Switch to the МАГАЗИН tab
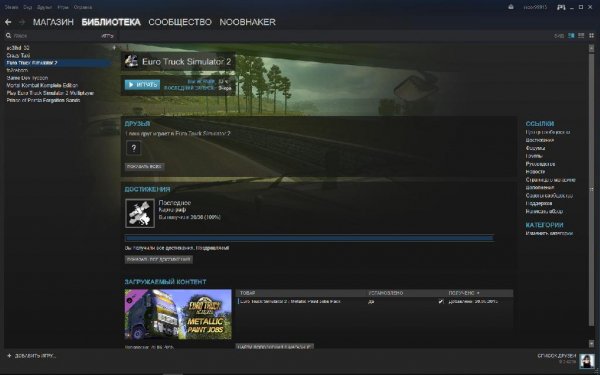Screen dimensions: 600x375 coord(53,22)
